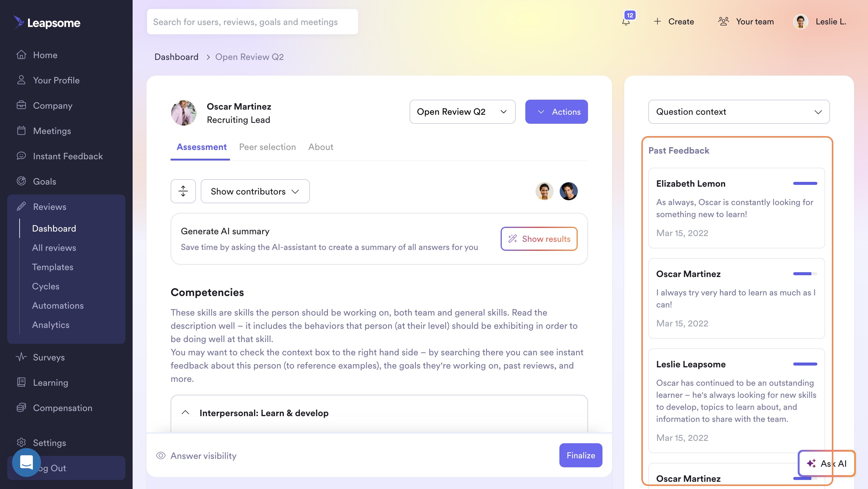Image resolution: width=868 pixels, height=489 pixels.
Task: Open Automations in sidebar
Action: (x=58, y=305)
